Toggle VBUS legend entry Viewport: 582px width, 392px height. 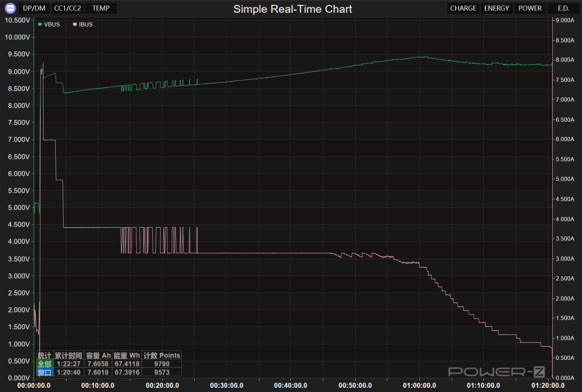pyautogui.click(x=49, y=24)
